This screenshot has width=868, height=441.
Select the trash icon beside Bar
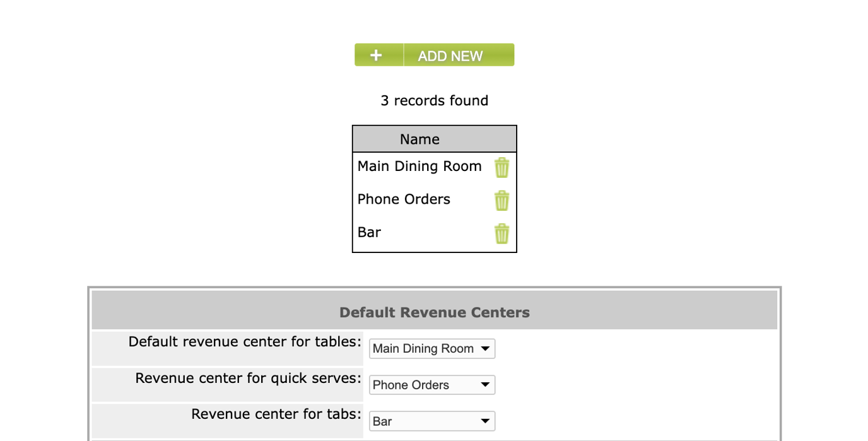[x=501, y=233]
